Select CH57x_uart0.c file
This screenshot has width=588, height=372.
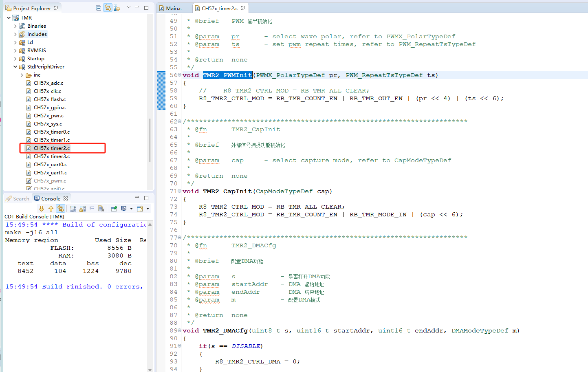click(x=50, y=165)
